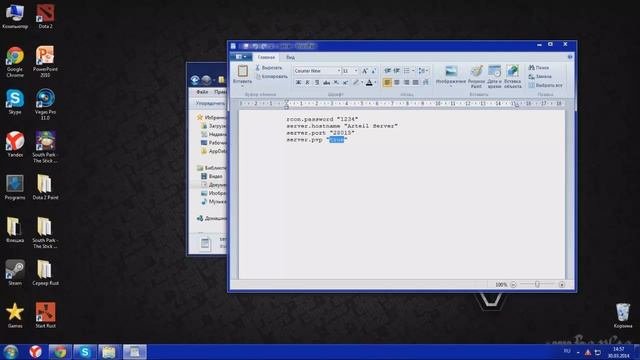Apply the text highlight marker

click(356, 82)
